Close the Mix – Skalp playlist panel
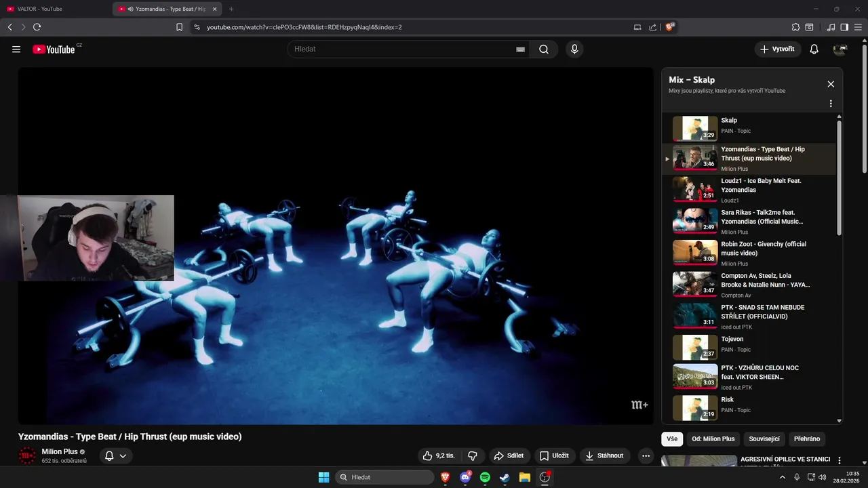Image resolution: width=868 pixels, height=488 pixels. 831,84
